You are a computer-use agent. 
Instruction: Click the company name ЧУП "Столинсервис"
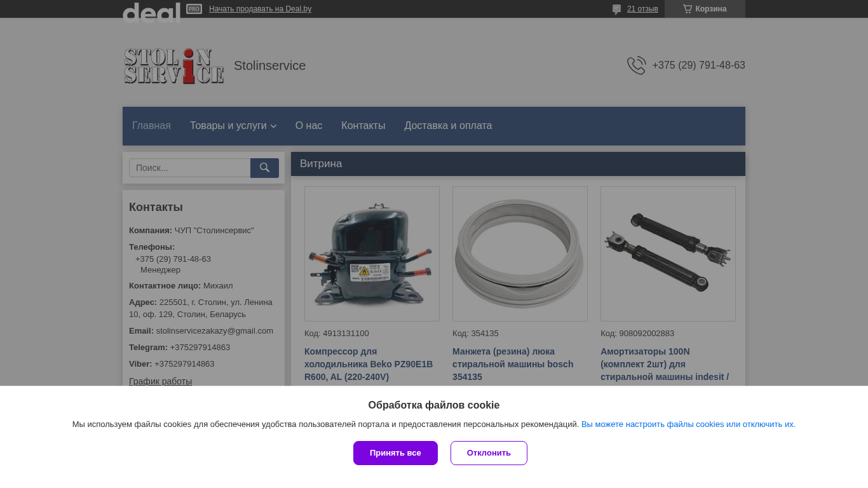(x=214, y=231)
